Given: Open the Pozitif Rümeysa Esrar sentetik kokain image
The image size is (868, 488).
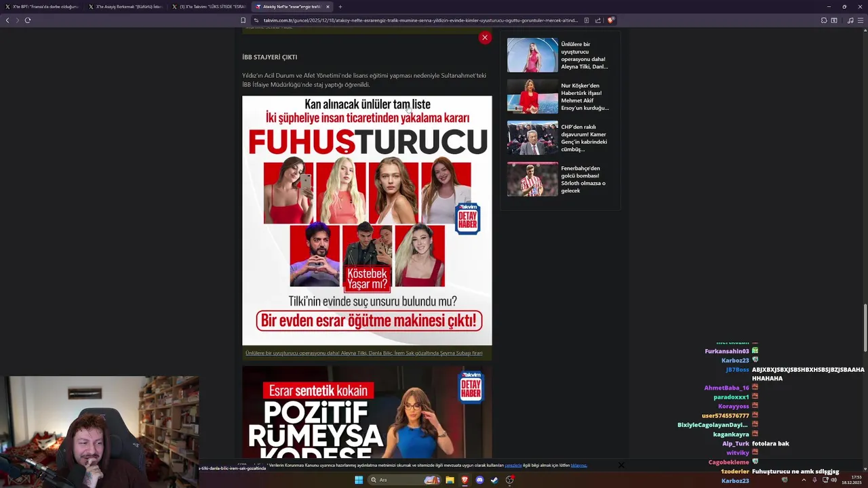Looking at the screenshot, I should (367, 413).
